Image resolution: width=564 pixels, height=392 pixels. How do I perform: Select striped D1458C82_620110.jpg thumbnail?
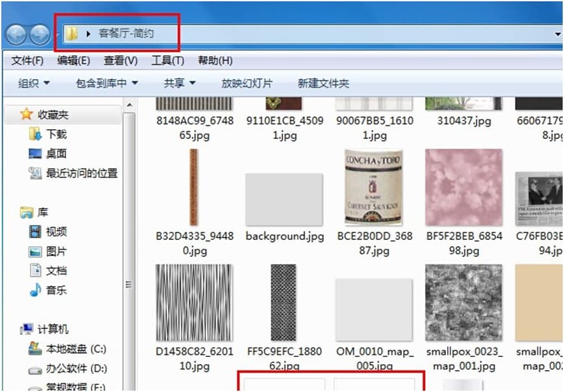coord(194,303)
